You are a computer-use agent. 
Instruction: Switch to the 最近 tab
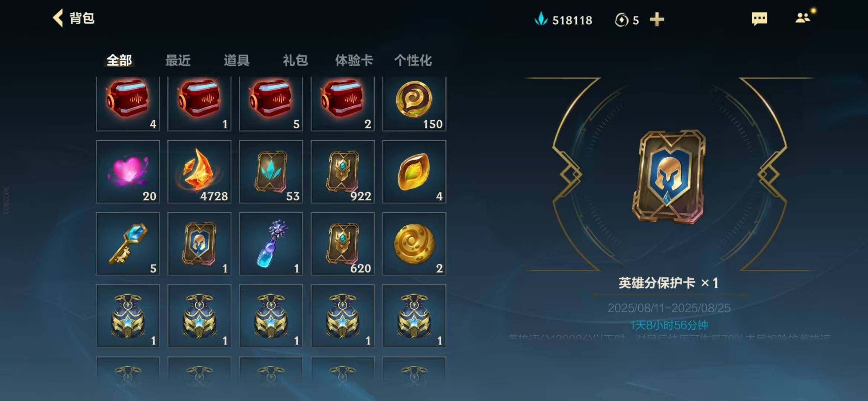click(178, 60)
